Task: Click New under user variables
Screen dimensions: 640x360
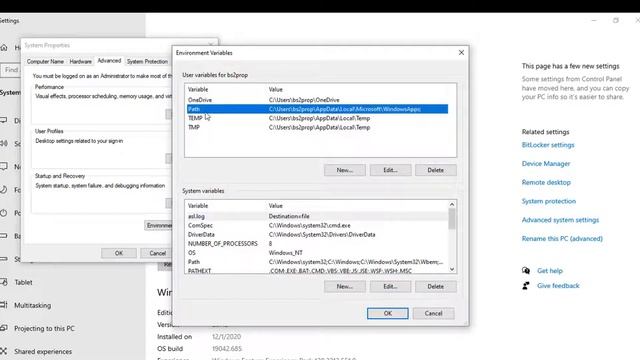Action: pyautogui.click(x=344, y=170)
